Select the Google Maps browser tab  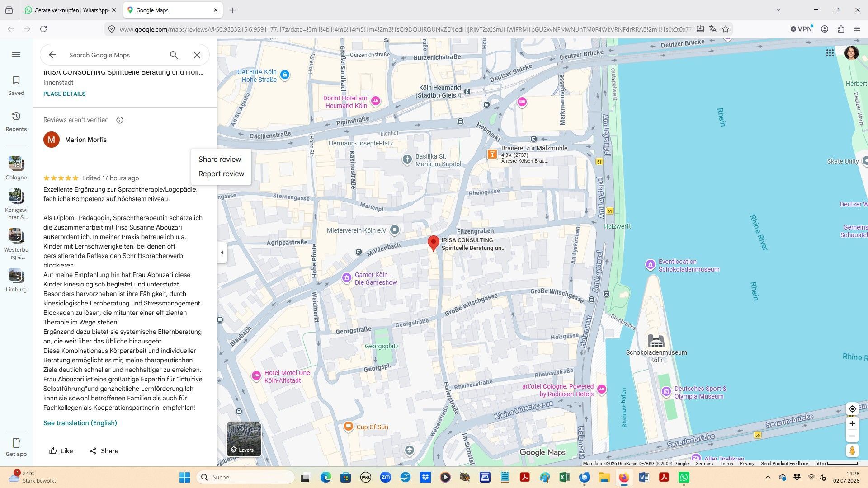pos(172,10)
